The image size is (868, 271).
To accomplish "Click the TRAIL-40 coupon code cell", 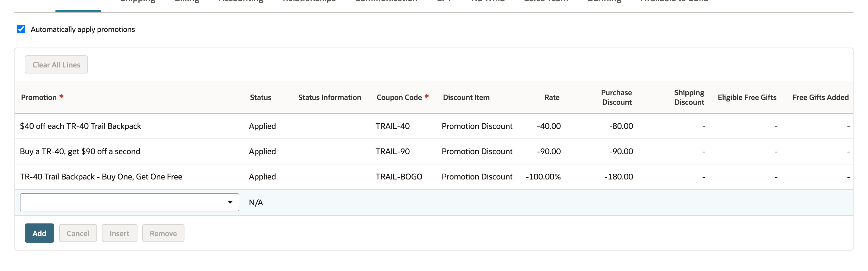I will (x=392, y=126).
